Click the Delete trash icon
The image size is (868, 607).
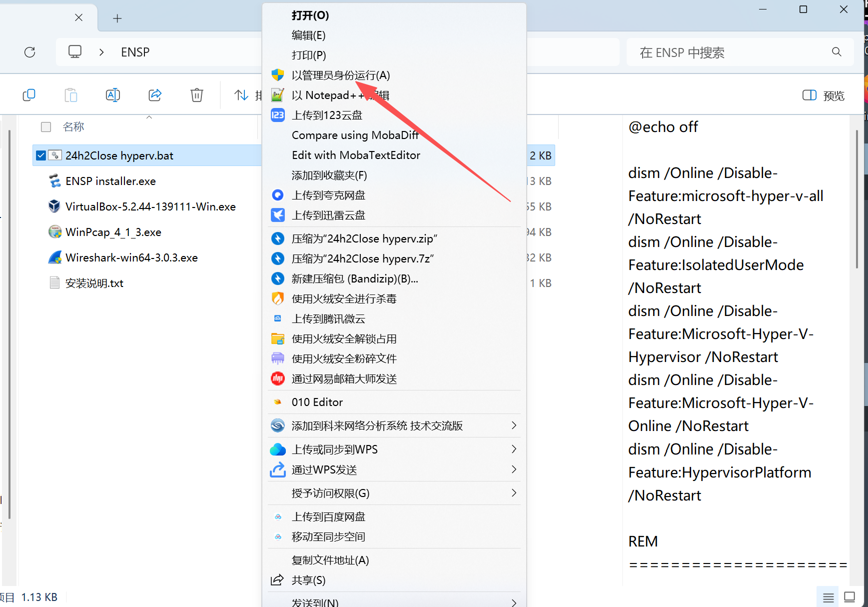click(x=197, y=95)
